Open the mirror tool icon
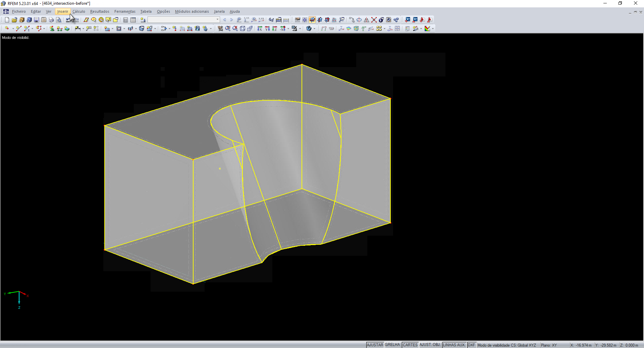Viewport: 644px width, 348px height. click(x=367, y=20)
